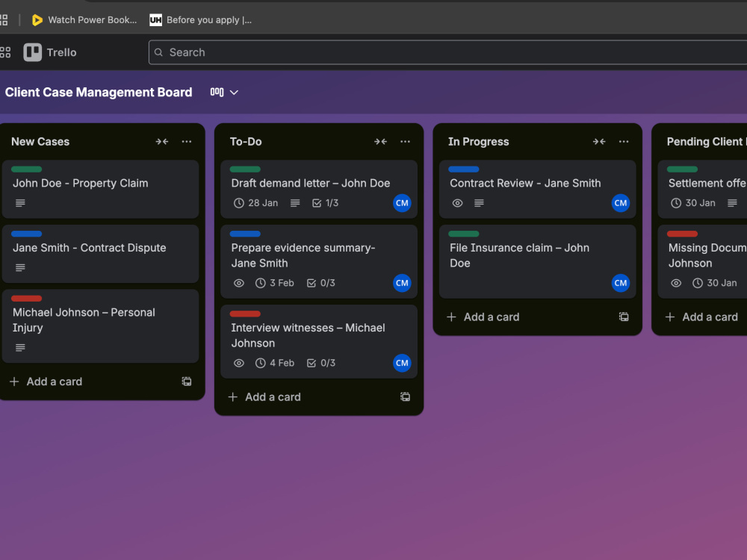Add a card to Pending Client list
747x560 pixels.
701,317
